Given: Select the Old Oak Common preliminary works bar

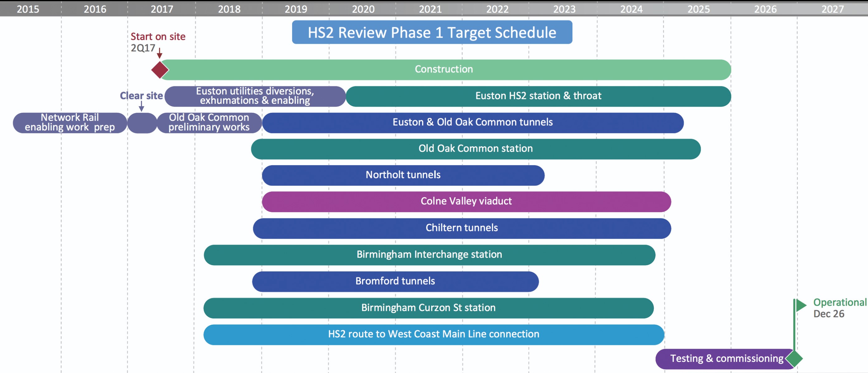Looking at the screenshot, I should 209,122.
